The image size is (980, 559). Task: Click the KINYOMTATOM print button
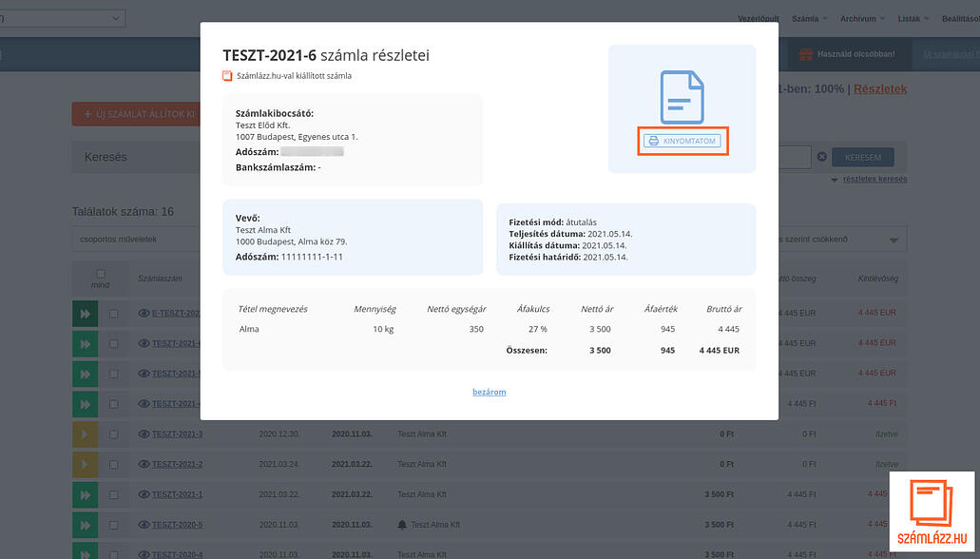(682, 141)
